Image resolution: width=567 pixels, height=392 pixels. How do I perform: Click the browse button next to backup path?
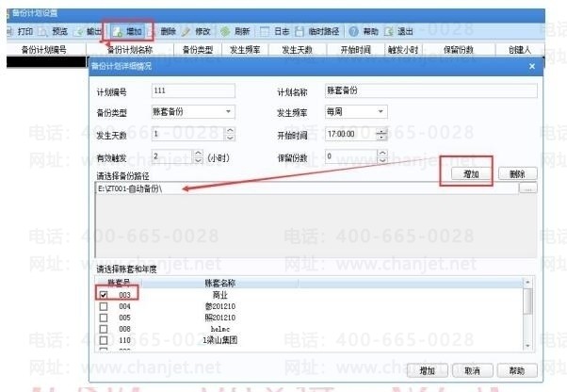(528, 188)
